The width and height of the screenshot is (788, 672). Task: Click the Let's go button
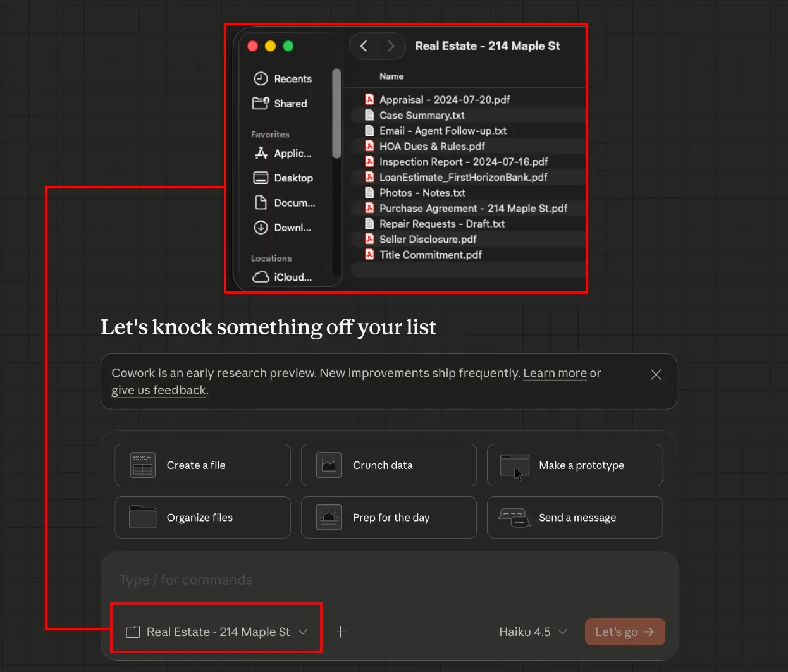[625, 632]
